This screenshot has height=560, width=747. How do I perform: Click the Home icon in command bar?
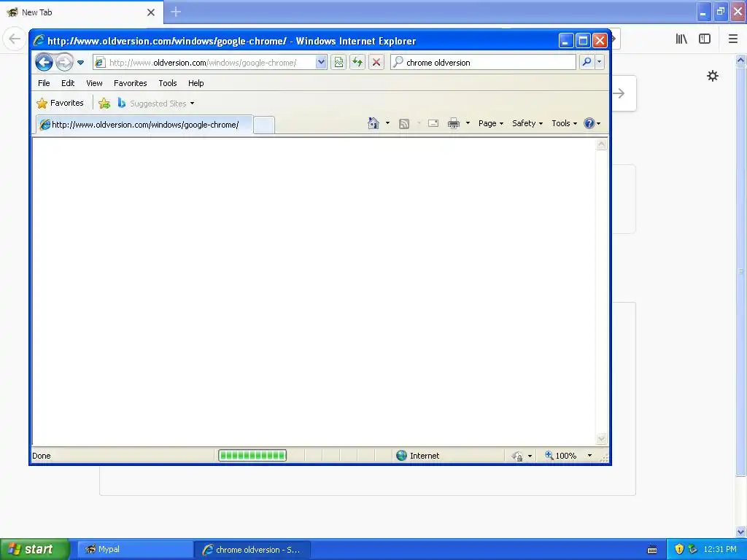pyautogui.click(x=373, y=123)
